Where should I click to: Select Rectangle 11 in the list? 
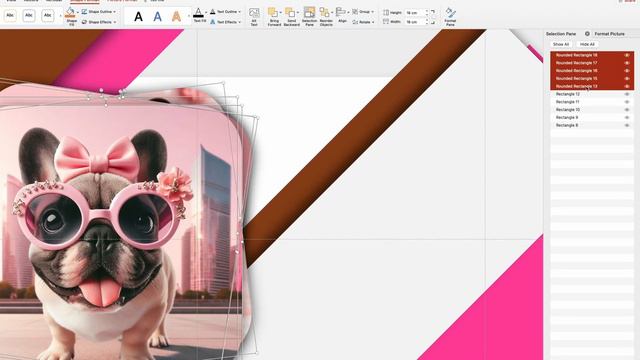[592, 102]
